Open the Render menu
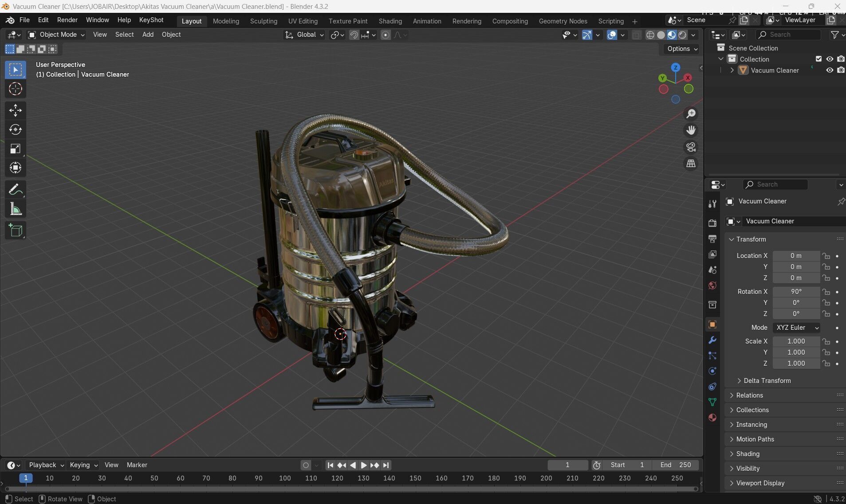The height and width of the screenshot is (504, 846). [67, 20]
